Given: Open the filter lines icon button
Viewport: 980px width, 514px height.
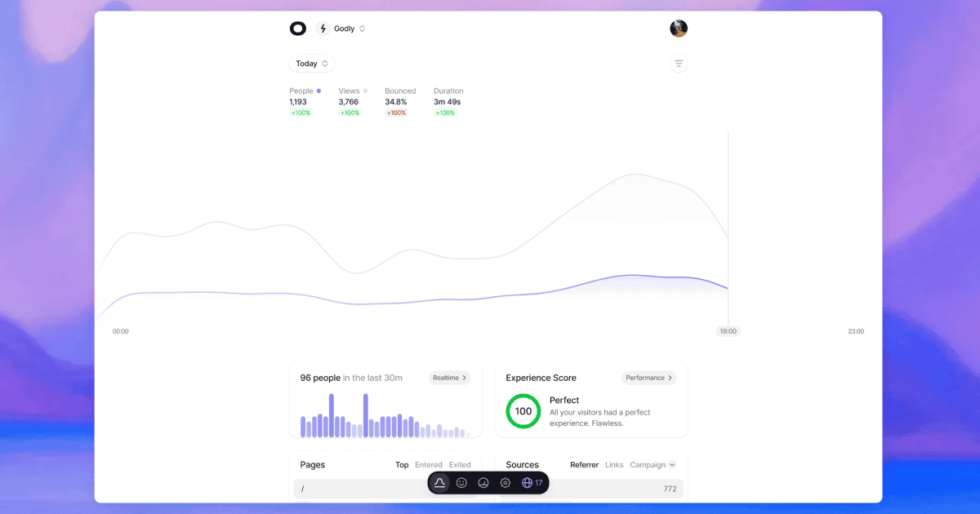Looking at the screenshot, I should (x=679, y=64).
